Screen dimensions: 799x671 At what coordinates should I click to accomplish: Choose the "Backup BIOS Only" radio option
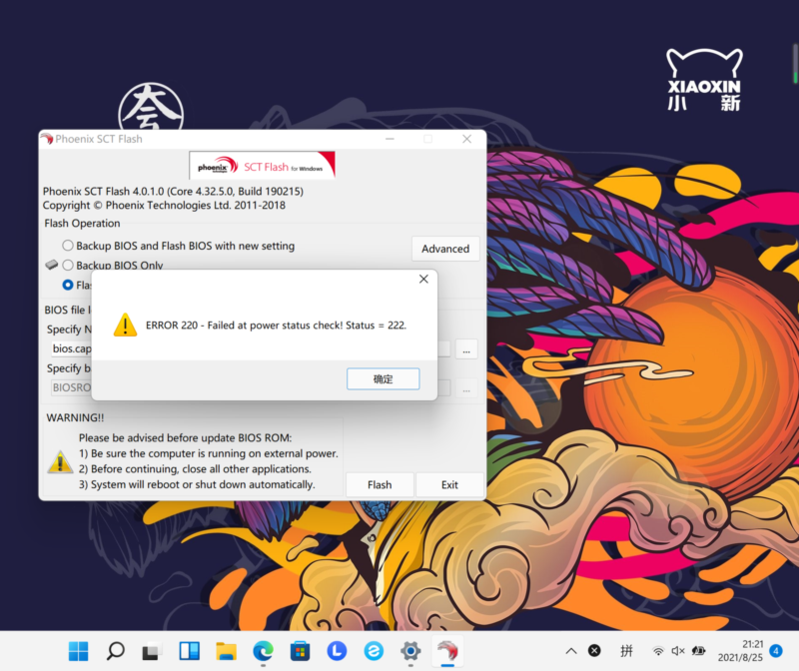[x=68, y=265]
